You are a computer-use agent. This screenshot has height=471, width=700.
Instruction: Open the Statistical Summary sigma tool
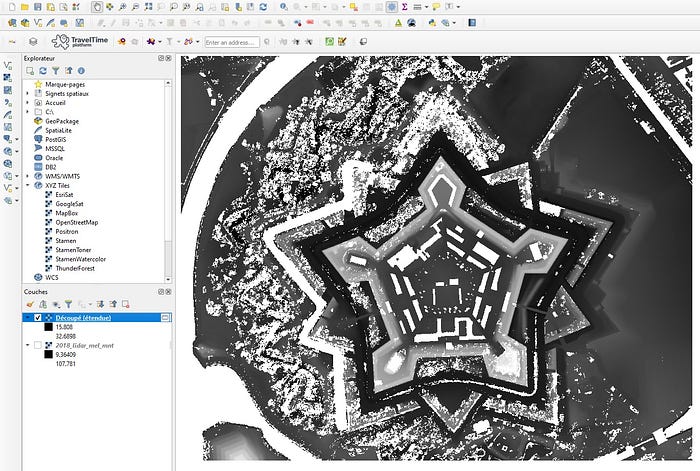403,6
